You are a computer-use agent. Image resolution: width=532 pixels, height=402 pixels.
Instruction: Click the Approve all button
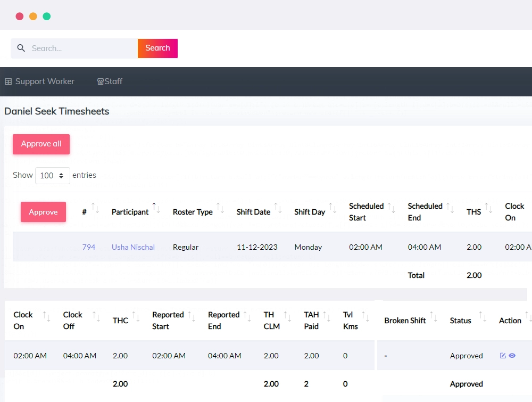(41, 144)
